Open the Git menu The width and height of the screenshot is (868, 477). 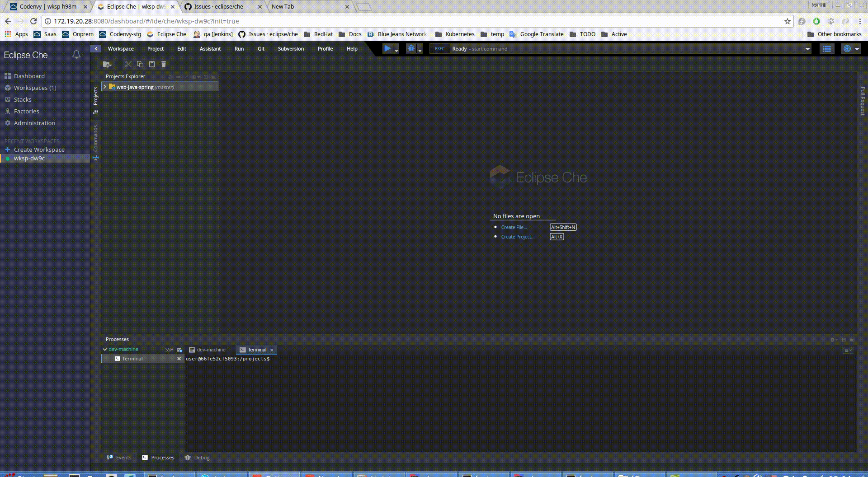[261, 49]
